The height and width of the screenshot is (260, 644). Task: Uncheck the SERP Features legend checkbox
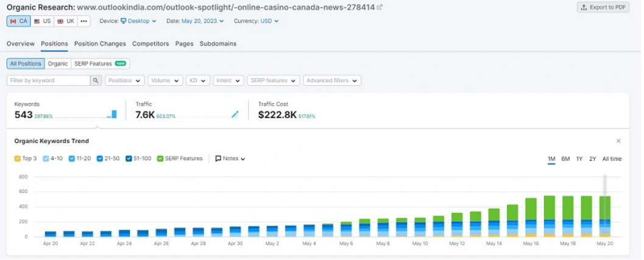(x=160, y=159)
